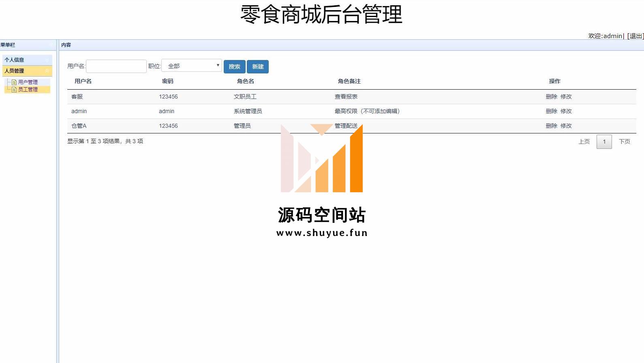Click password cell in the admin row
Image resolution: width=644 pixels, height=363 pixels.
(167, 111)
